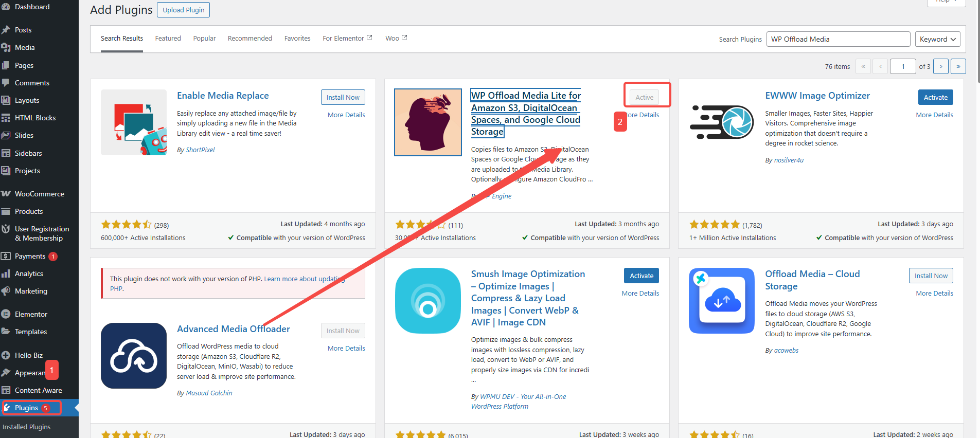Switch to the Featured tab
980x438 pixels.
(168, 39)
